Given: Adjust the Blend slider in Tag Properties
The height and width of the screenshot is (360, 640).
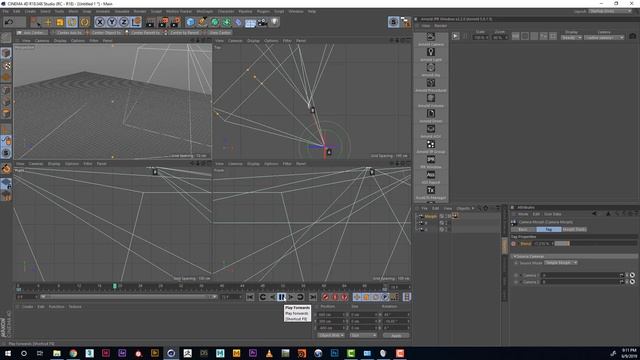Looking at the screenshot, I should 596,244.
